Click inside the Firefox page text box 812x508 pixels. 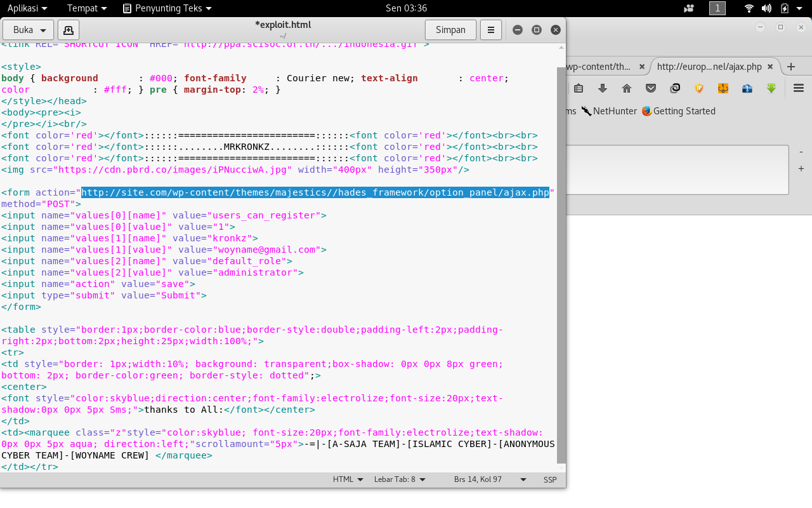(x=677, y=170)
